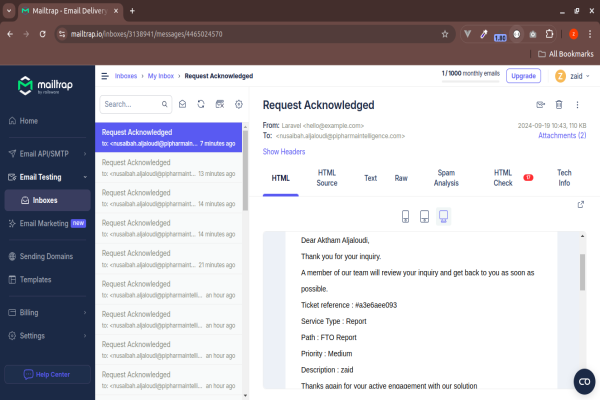Click the Upgrade button
The height and width of the screenshot is (400, 600).
click(523, 76)
